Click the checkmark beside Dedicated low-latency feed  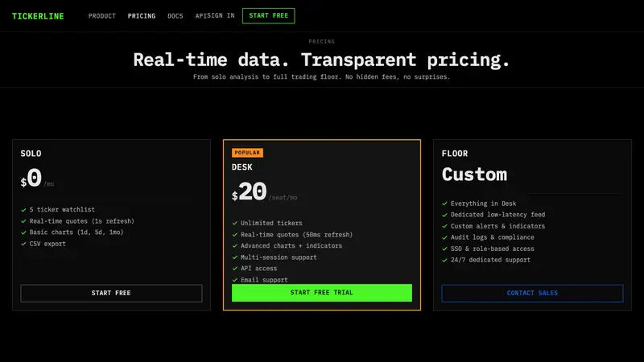pyautogui.click(x=445, y=215)
